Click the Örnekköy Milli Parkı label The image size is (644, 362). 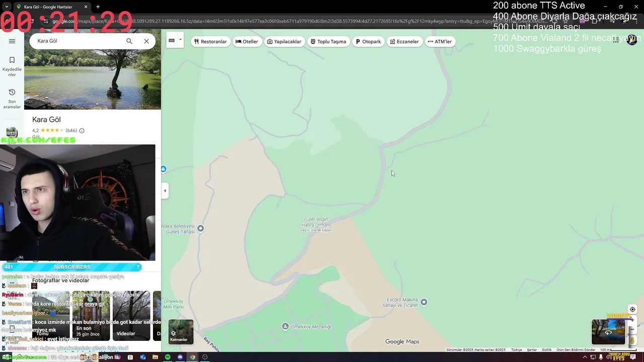(174, 304)
